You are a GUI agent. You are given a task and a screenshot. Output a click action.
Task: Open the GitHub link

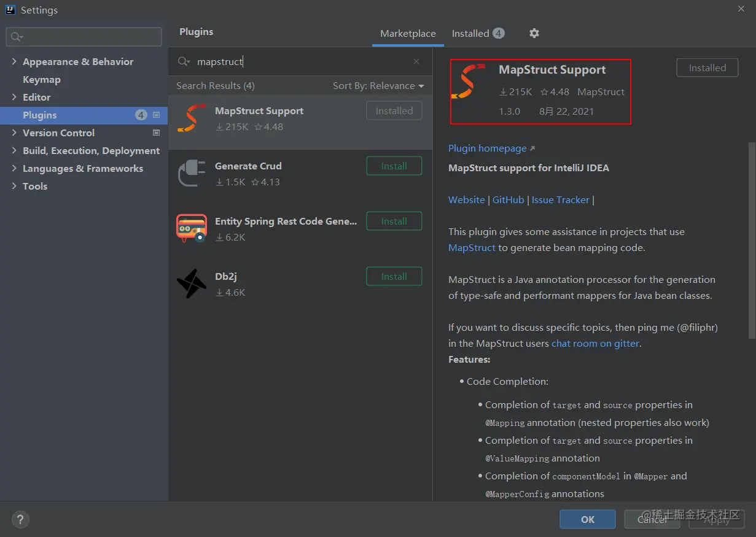(508, 199)
